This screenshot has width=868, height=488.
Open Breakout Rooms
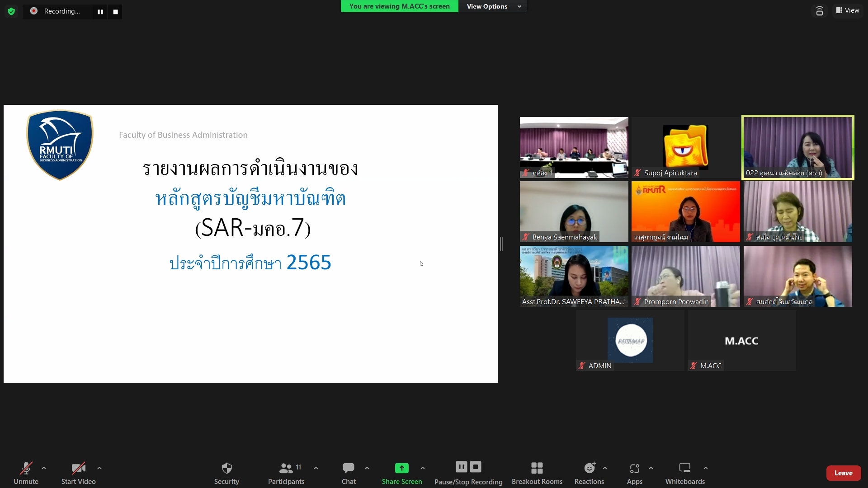point(537,473)
